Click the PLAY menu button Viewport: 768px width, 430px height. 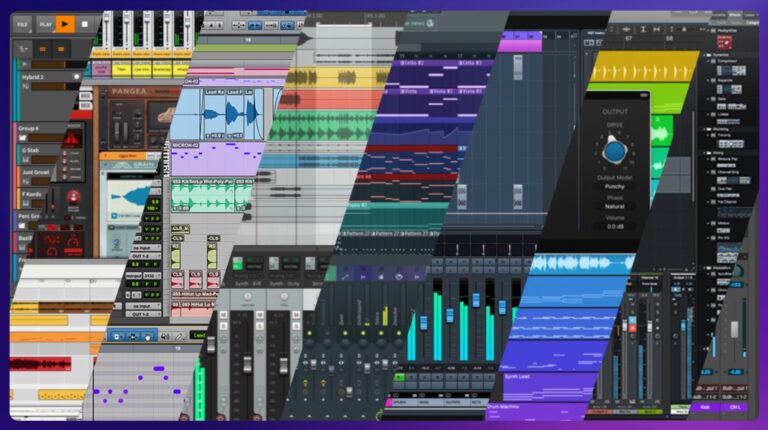pyautogui.click(x=46, y=24)
